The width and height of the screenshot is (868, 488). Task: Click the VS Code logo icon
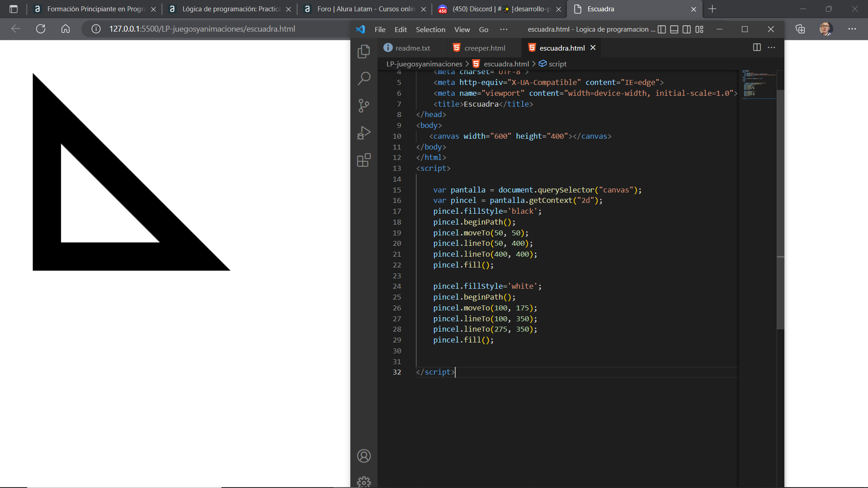point(360,29)
